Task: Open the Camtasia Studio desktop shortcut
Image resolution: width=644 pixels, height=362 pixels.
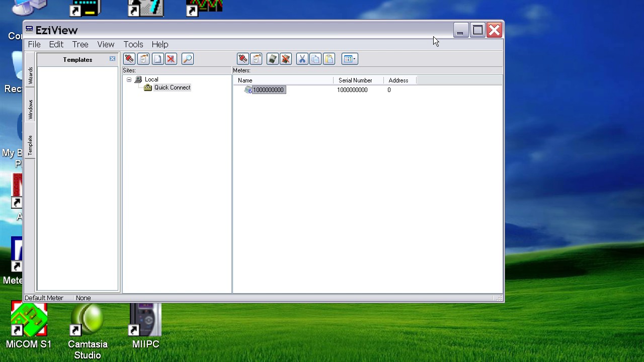Action: 88,332
